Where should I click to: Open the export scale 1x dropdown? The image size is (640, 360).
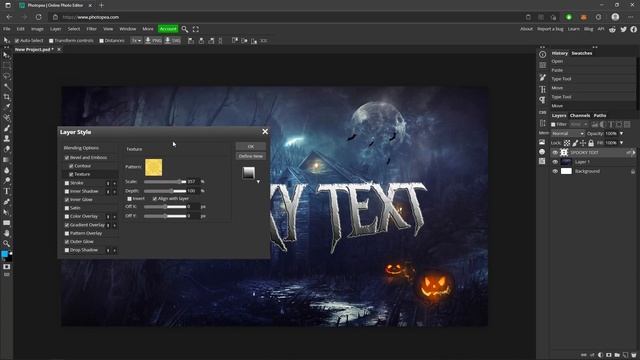click(x=136, y=41)
